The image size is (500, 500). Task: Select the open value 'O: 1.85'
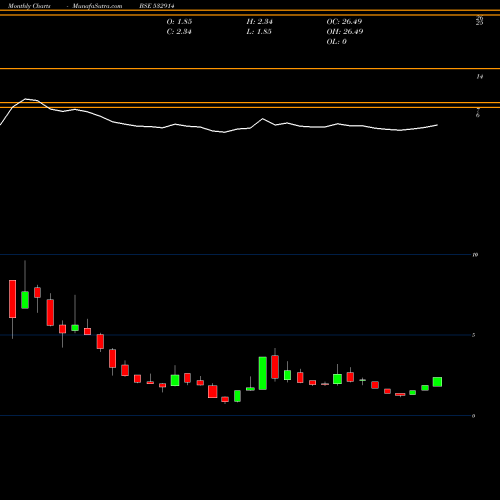tap(179, 22)
